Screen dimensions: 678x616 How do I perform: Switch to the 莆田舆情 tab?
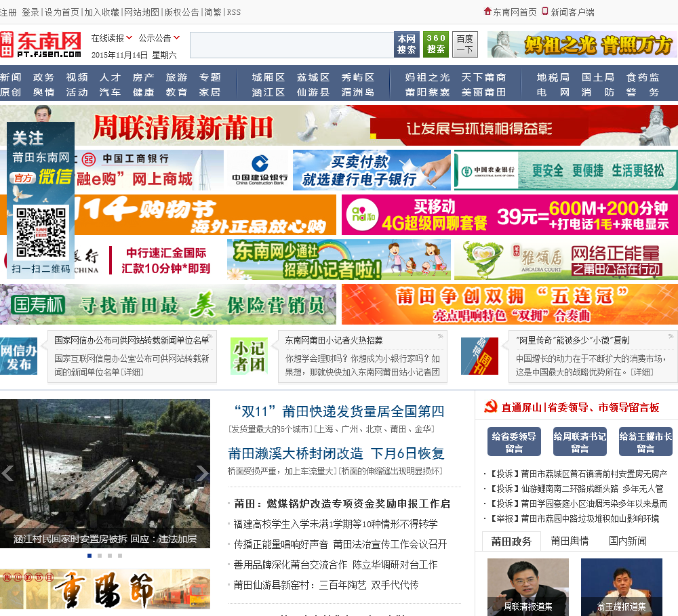pyautogui.click(x=570, y=541)
